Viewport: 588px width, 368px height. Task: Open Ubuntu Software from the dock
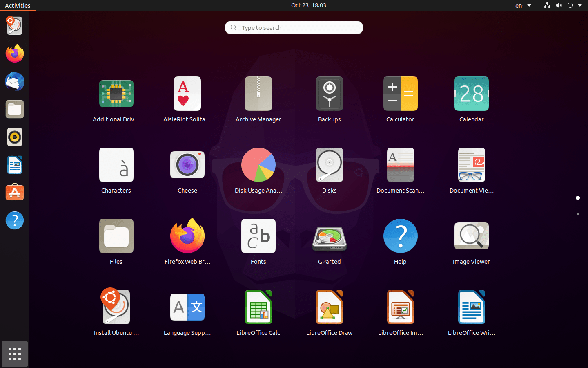[x=15, y=193]
